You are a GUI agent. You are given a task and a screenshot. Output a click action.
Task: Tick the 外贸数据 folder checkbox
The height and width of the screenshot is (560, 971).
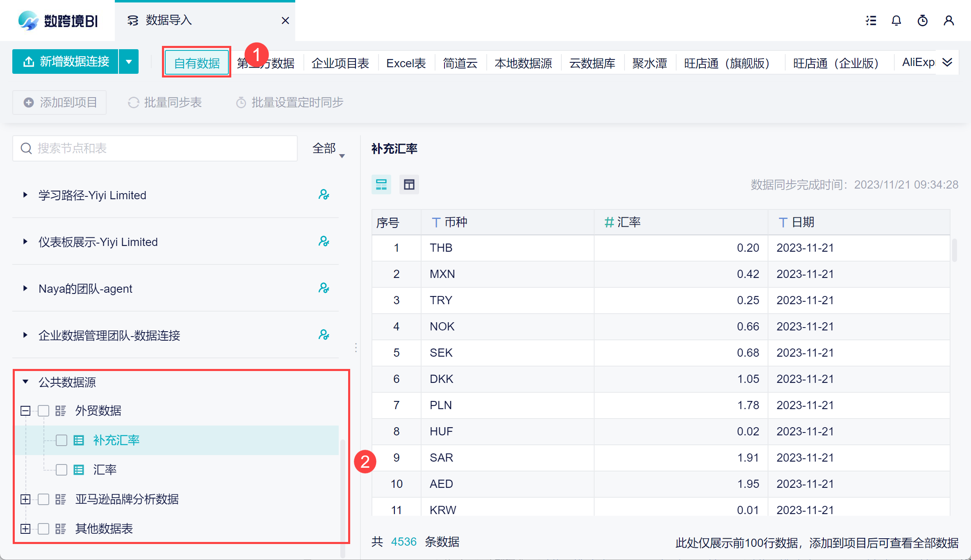43,411
